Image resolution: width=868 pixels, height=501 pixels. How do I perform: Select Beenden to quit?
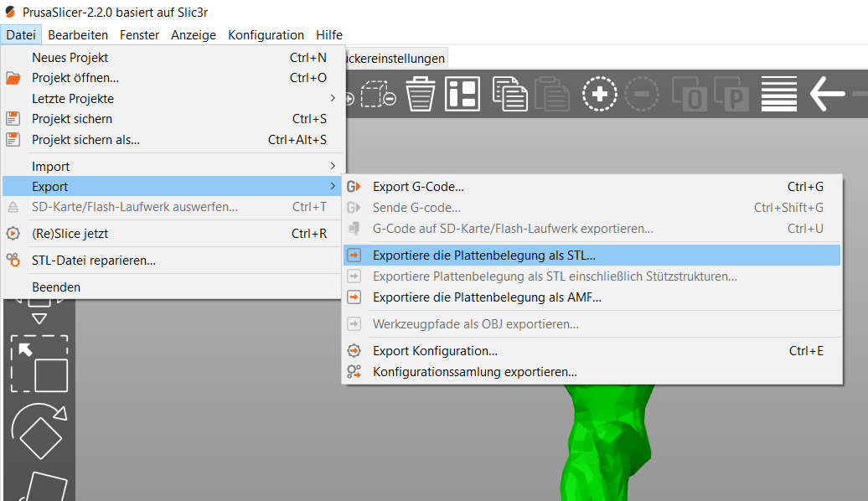point(173,287)
